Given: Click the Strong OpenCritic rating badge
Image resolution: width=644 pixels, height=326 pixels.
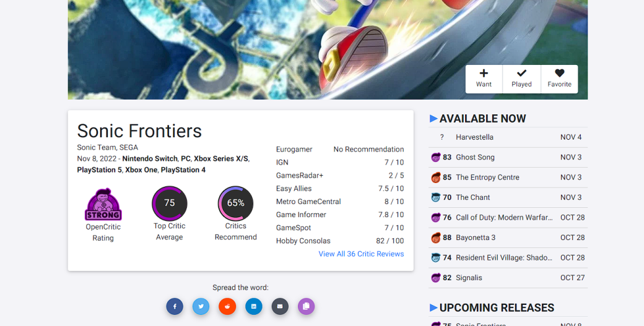Looking at the screenshot, I should pyautogui.click(x=103, y=204).
